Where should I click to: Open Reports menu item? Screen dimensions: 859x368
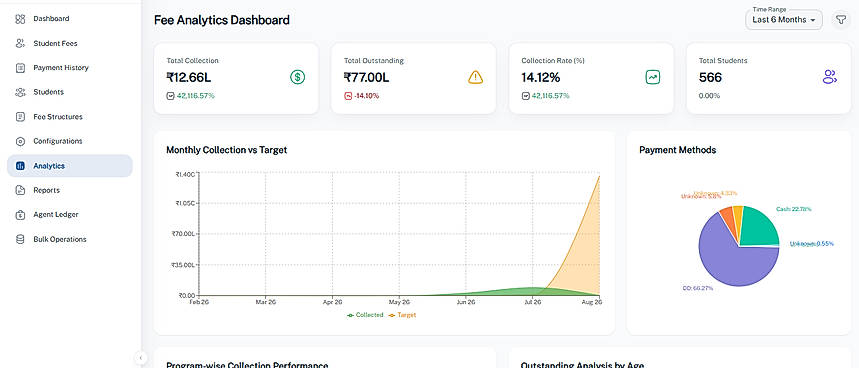pyautogui.click(x=70, y=191)
